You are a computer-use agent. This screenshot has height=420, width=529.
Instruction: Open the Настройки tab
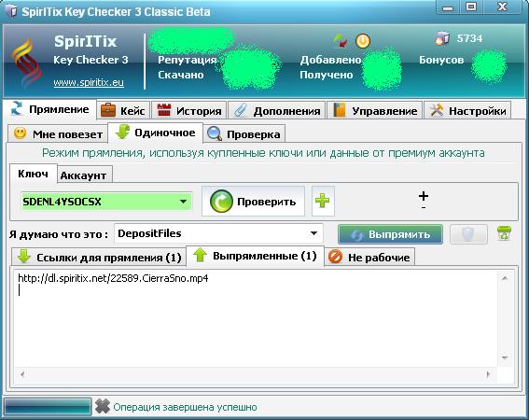[467, 110]
